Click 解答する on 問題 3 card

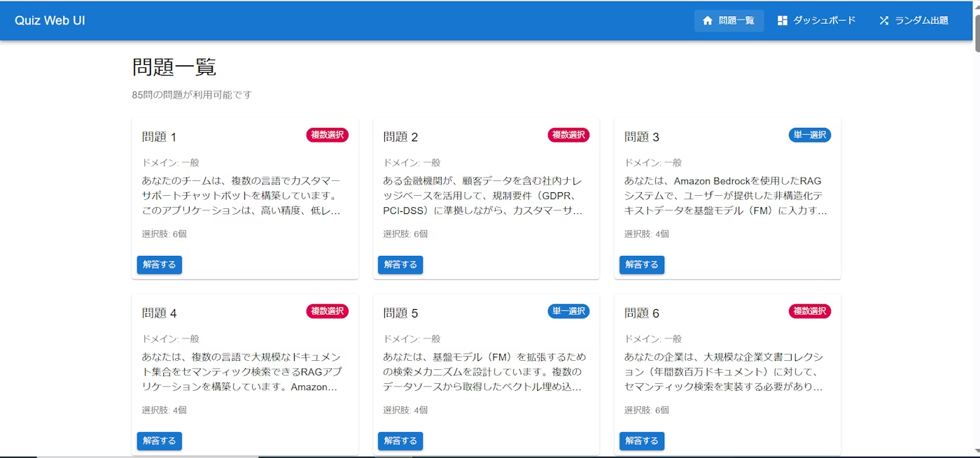click(642, 264)
